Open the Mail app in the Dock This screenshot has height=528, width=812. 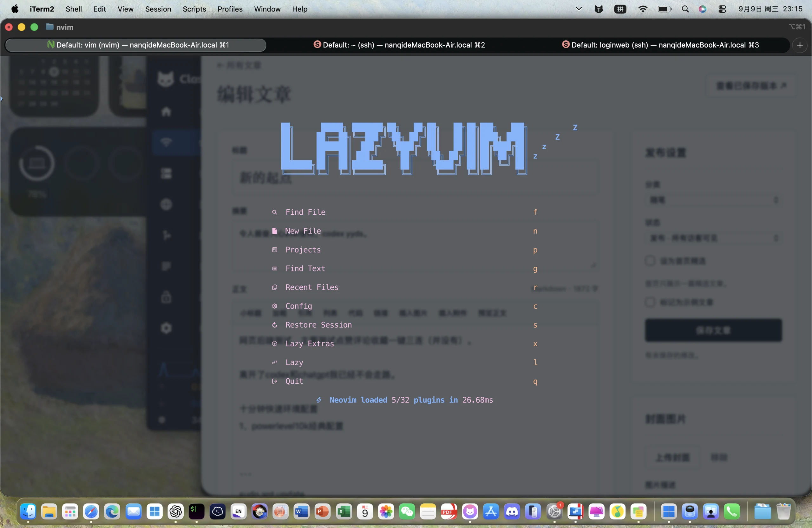(134, 511)
